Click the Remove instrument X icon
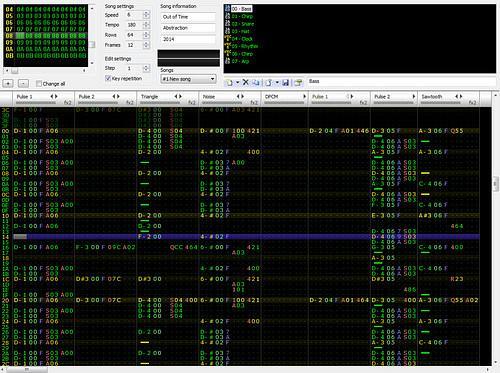The height and width of the screenshot is (373, 500). (x=246, y=82)
